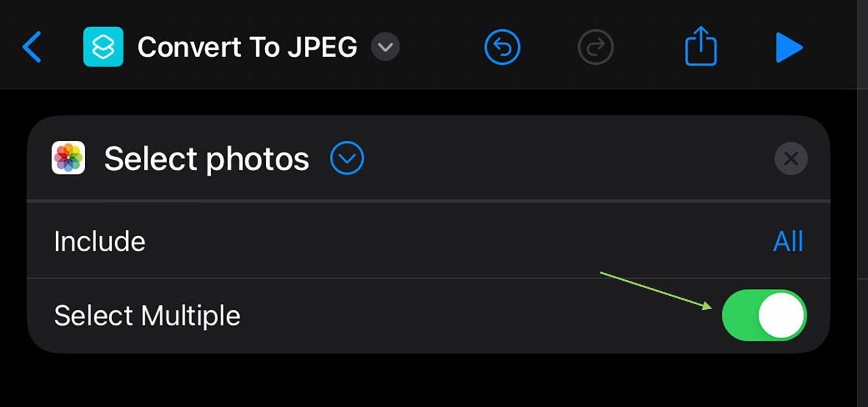Click blank header space left of the X
Screen dimensions: 868x407
tap(567, 159)
